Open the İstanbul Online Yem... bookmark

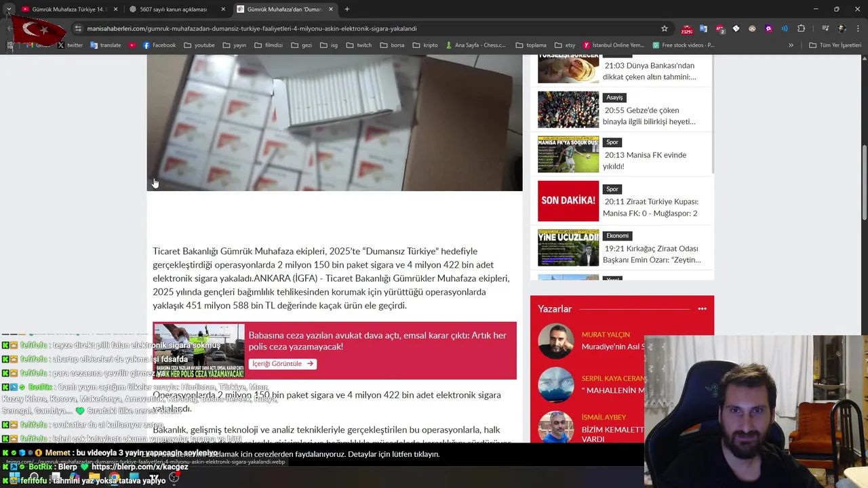tap(614, 45)
